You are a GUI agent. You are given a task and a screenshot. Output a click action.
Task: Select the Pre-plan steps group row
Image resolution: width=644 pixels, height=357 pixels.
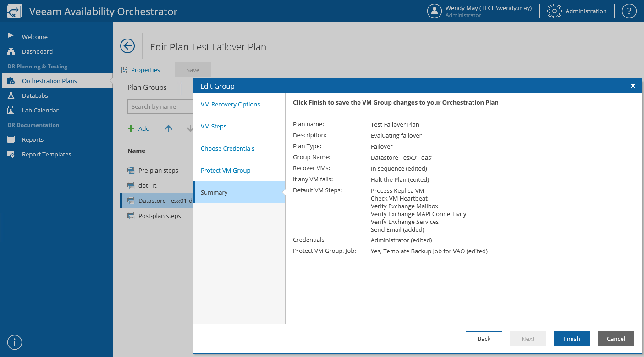pos(158,170)
